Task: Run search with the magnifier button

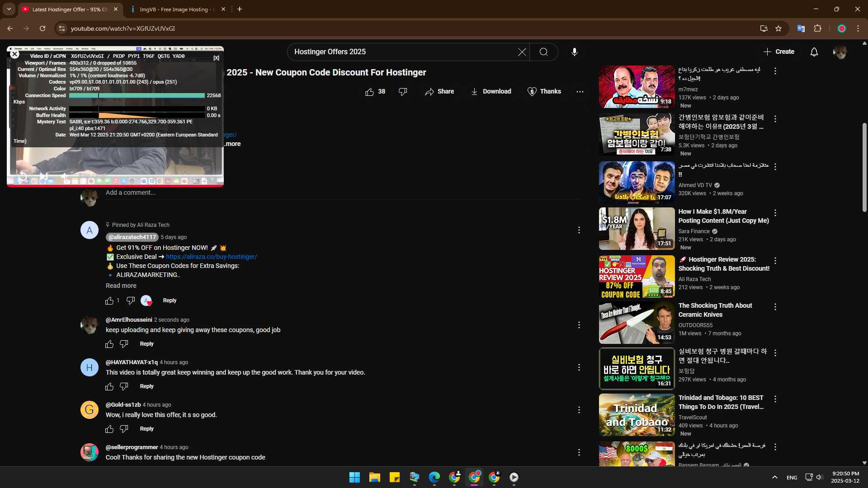Action: 544,52
